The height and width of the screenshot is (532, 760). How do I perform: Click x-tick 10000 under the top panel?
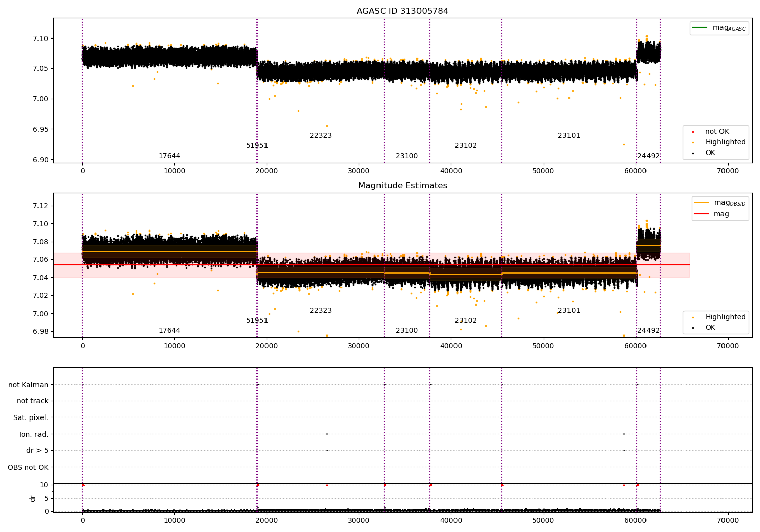tap(174, 171)
